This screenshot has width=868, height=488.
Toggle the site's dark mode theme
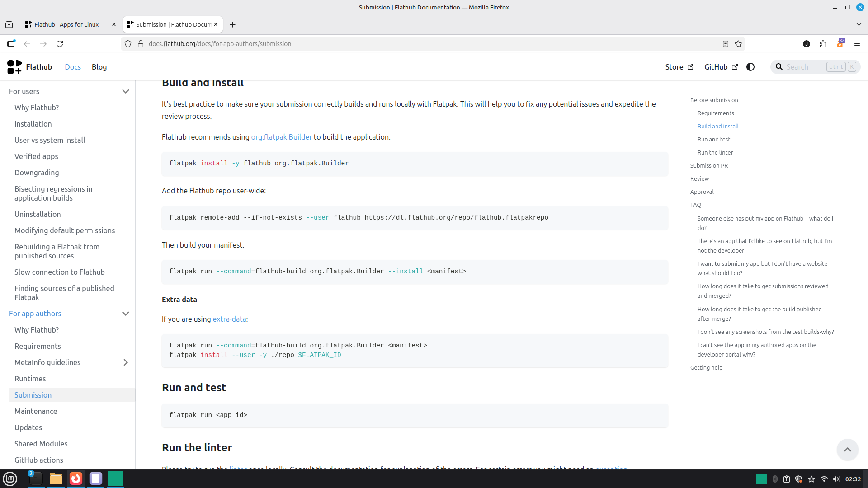point(750,66)
